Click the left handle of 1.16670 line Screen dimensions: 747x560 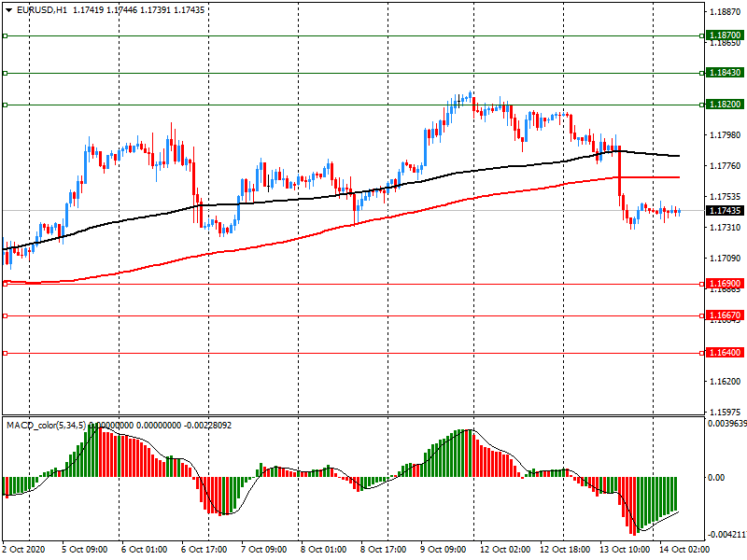pyautogui.click(x=6, y=315)
